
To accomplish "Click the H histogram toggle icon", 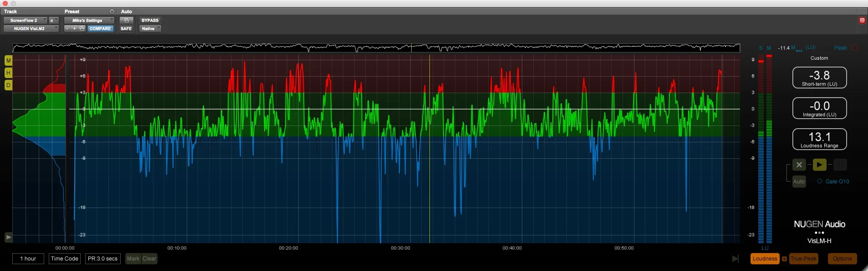I will (x=8, y=73).
